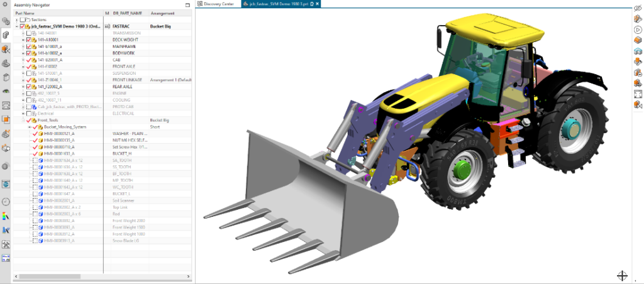Open the web browser globe icon in left sidebar
Screen dimensions: 644x284
tap(6, 185)
